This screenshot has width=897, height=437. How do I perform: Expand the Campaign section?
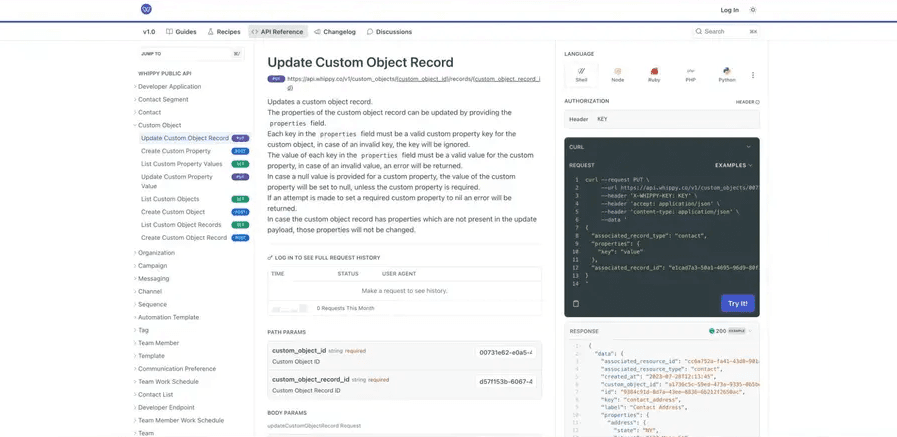coord(152,265)
